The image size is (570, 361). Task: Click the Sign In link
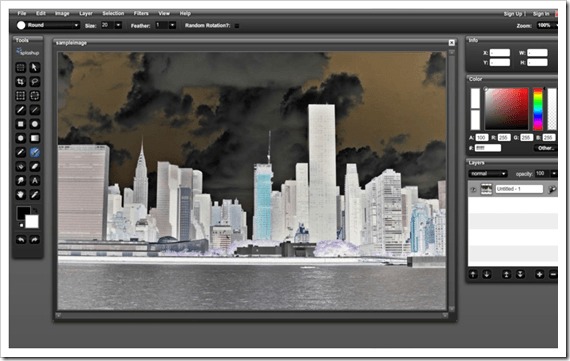point(541,14)
